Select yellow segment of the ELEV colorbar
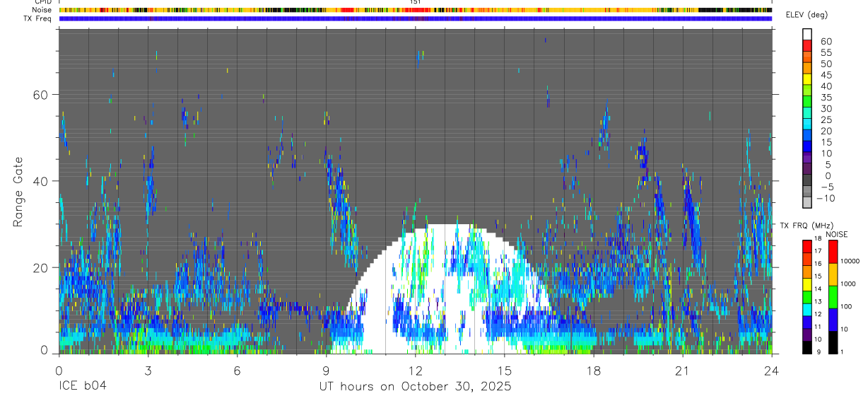Image resolution: width=868 pixels, height=401 pixels. [807, 79]
